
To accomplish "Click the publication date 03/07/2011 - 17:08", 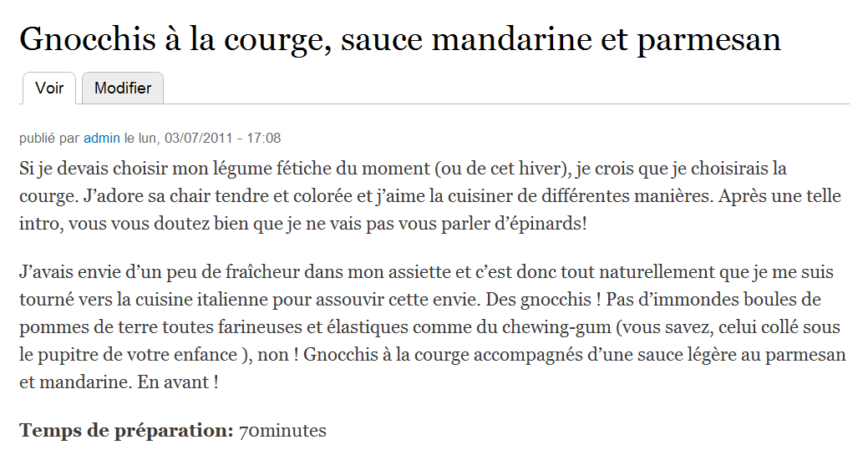I will [x=222, y=138].
